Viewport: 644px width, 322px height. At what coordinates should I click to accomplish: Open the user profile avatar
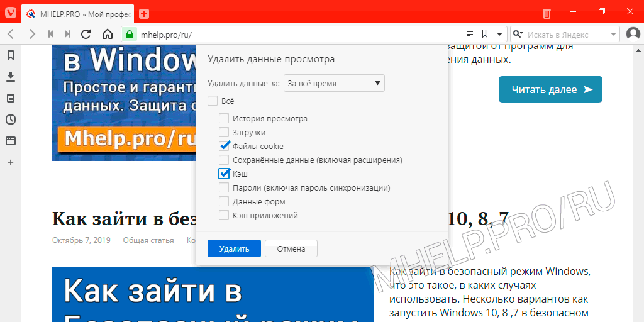tap(634, 34)
